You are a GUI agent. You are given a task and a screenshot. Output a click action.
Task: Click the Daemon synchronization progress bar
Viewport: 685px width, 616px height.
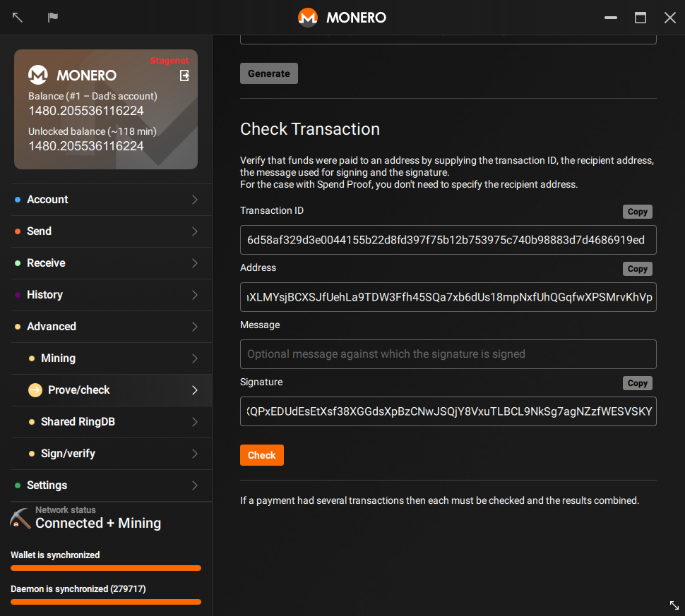click(x=106, y=602)
